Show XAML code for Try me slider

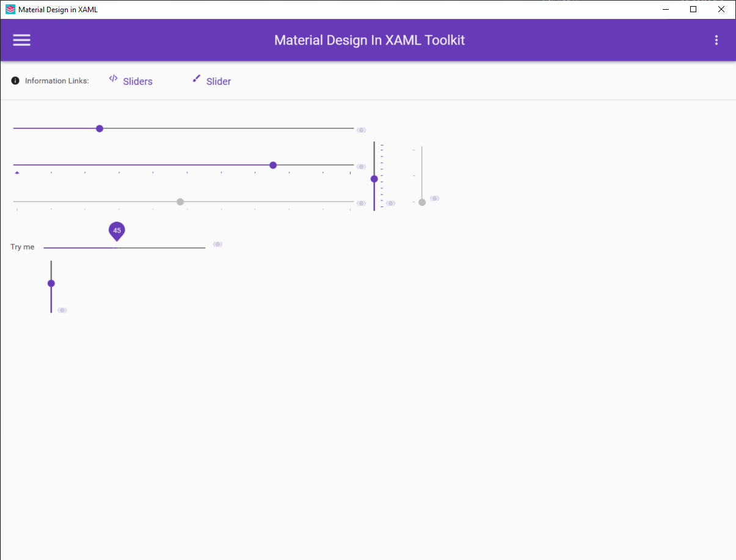pyautogui.click(x=217, y=244)
